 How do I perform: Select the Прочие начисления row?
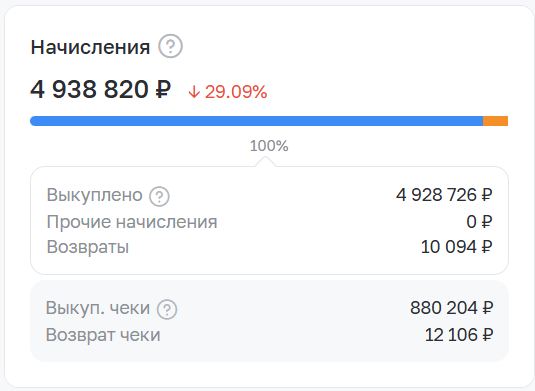270,222
